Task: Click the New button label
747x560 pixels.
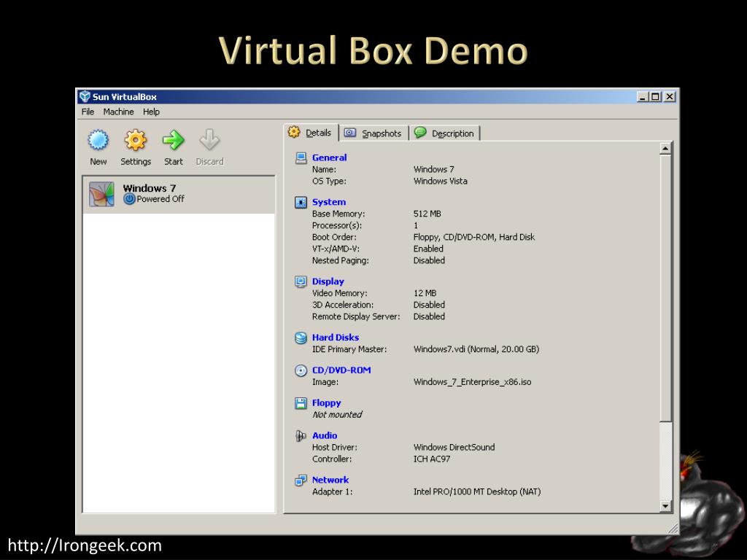Action: (x=98, y=162)
